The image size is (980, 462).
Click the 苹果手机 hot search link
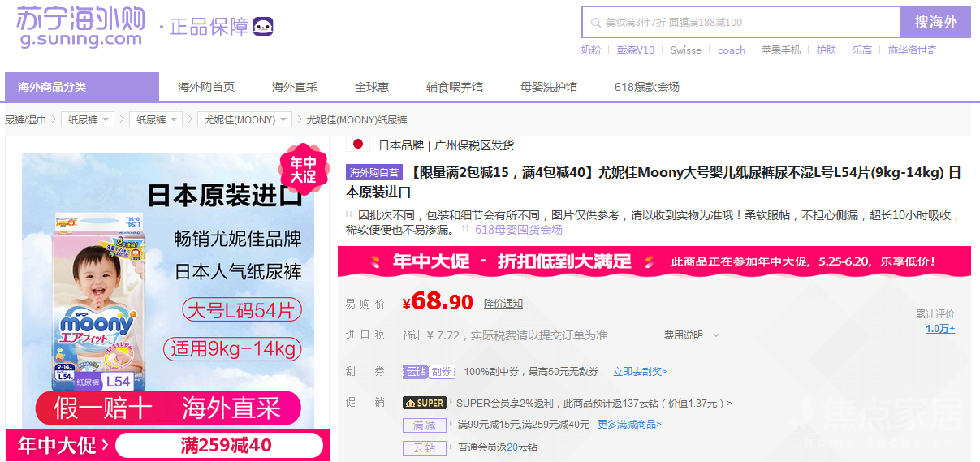(x=781, y=50)
